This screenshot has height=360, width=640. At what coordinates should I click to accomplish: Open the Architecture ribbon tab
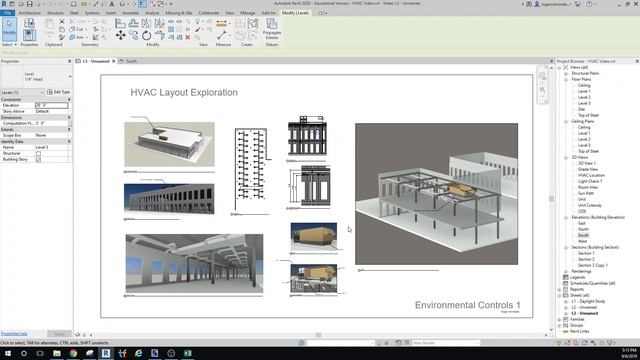tap(30, 13)
